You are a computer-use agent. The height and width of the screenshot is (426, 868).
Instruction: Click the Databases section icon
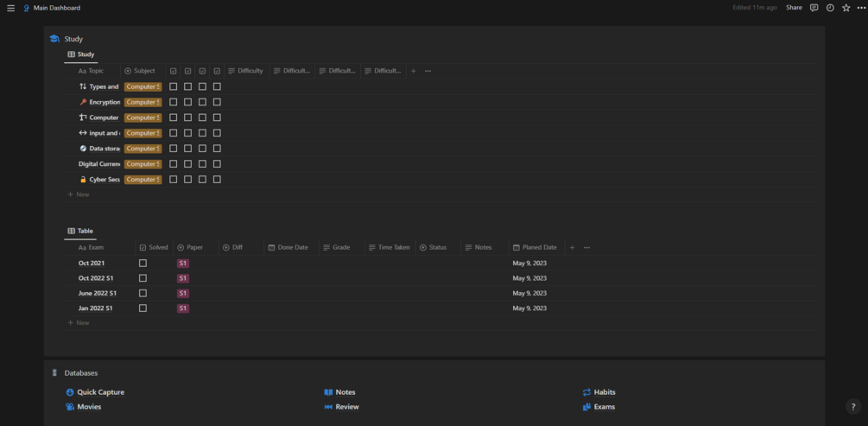click(54, 372)
